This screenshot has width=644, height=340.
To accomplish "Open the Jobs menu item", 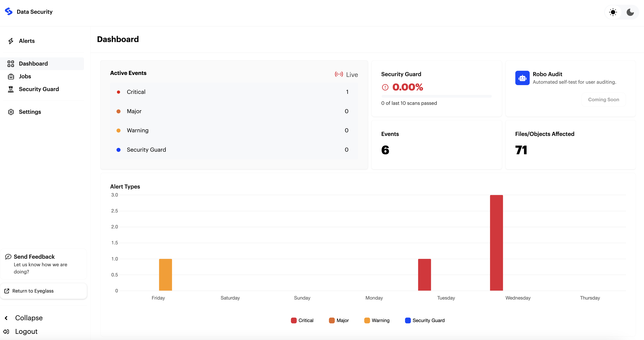I will click(25, 77).
